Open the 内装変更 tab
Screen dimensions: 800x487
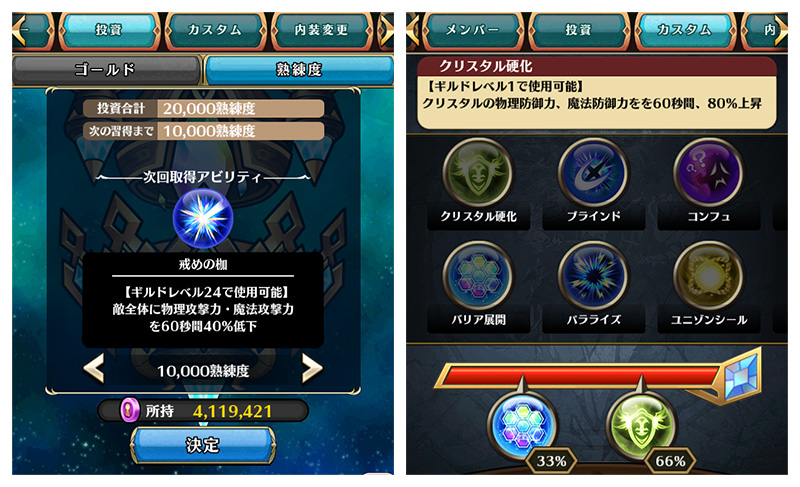point(321,31)
